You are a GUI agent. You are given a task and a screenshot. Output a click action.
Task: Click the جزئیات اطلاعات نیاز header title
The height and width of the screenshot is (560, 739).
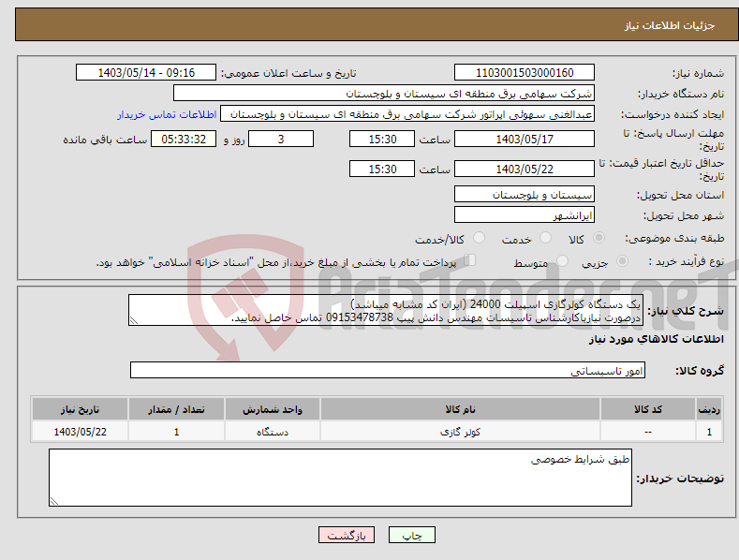tap(670, 25)
